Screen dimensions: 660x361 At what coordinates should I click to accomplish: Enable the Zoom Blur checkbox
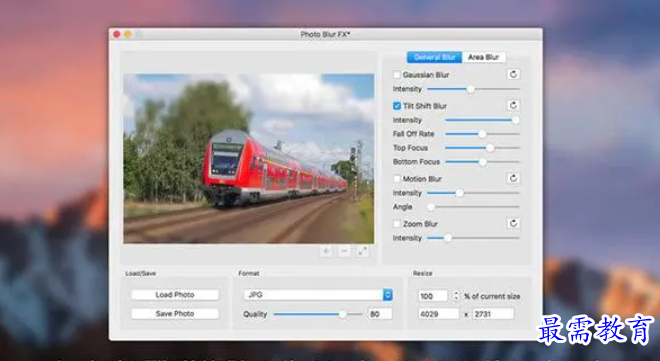pyautogui.click(x=397, y=224)
